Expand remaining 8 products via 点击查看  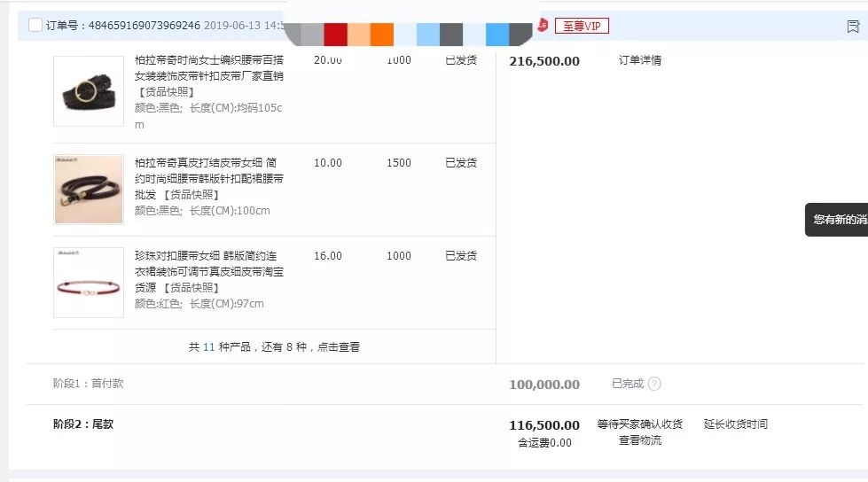[338, 347]
